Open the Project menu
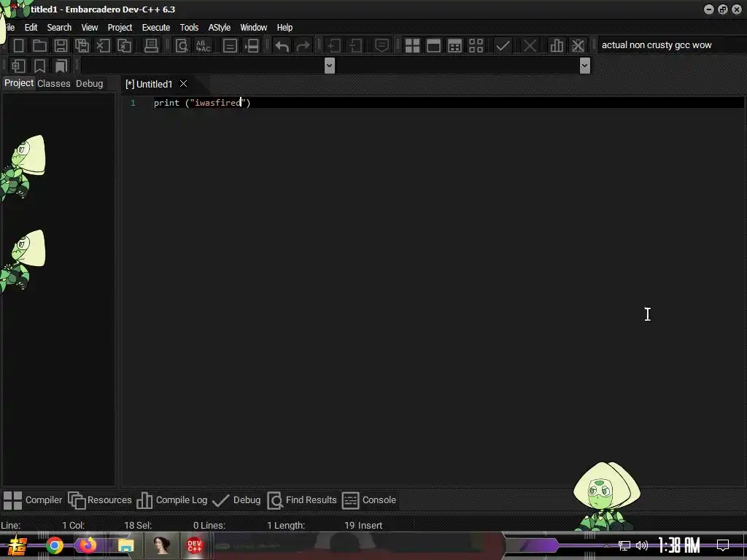Screen dimensions: 747x560 [x=120, y=28]
